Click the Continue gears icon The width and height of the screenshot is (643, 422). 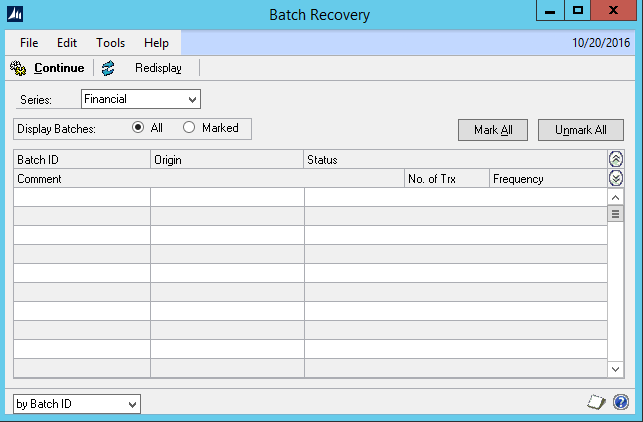click(x=18, y=68)
